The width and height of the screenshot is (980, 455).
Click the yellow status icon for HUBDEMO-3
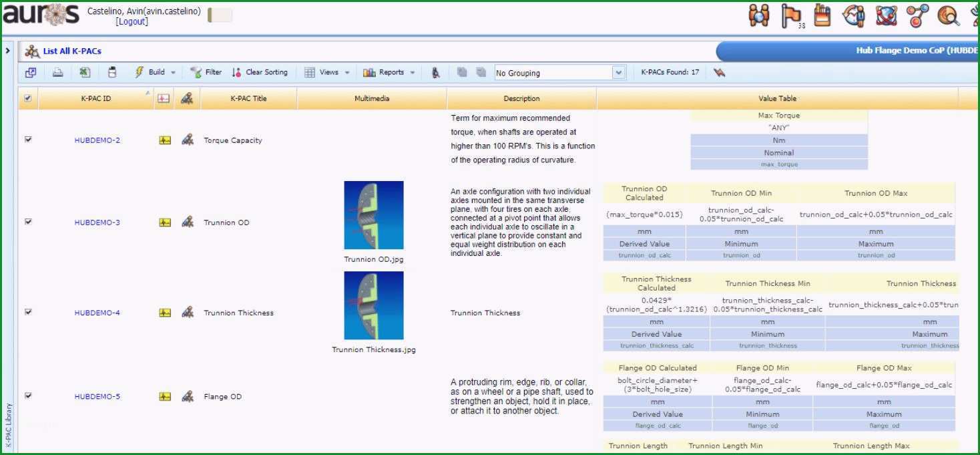tap(165, 222)
